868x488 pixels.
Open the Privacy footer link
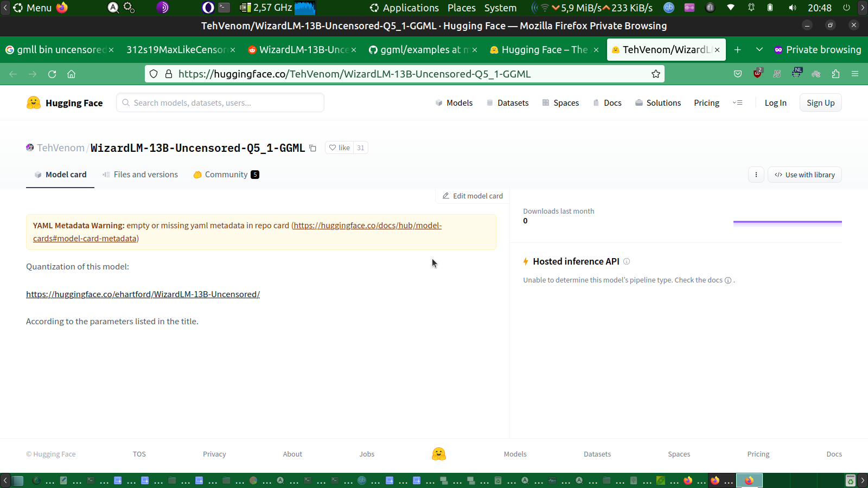click(214, 454)
